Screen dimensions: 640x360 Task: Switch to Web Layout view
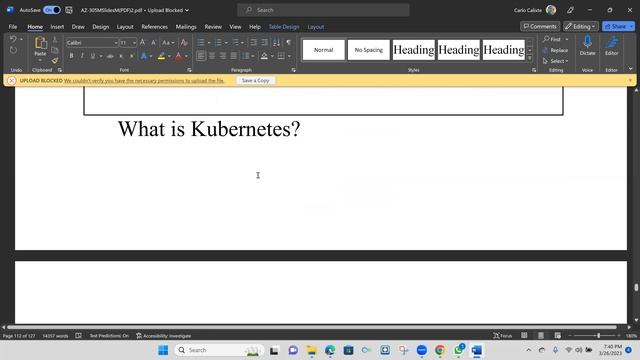coord(558,336)
